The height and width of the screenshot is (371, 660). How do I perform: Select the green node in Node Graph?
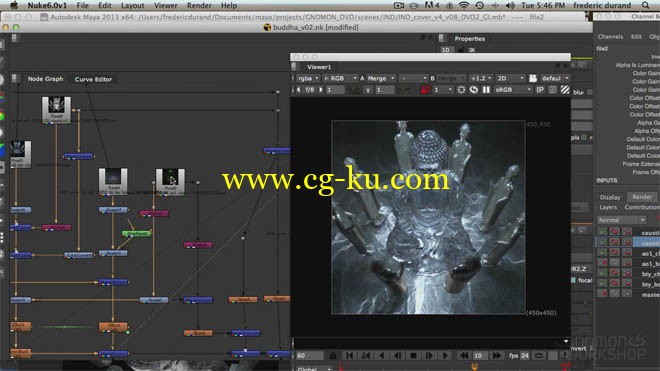tap(136, 233)
